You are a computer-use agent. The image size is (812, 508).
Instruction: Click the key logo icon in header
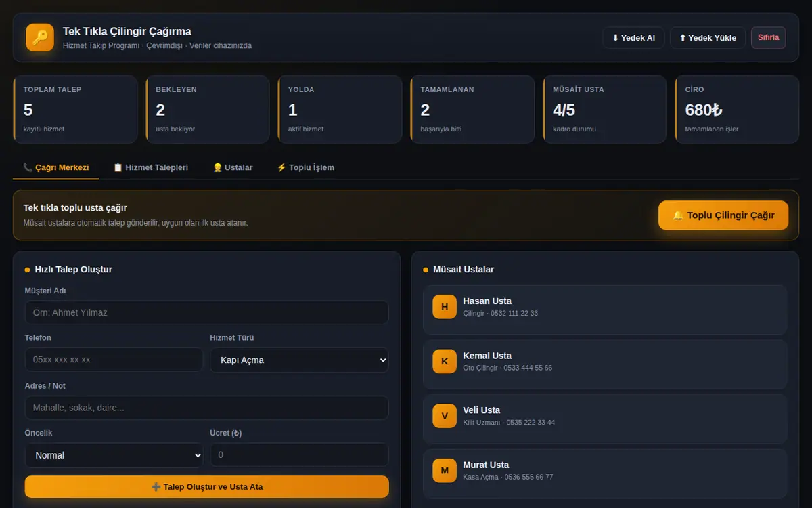coord(40,37)
